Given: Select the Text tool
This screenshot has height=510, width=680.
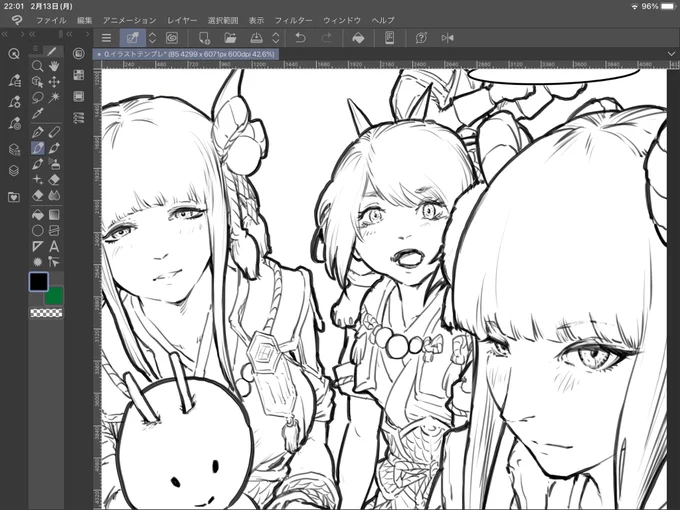Looking at the screenshot, I should pos(54,246).
